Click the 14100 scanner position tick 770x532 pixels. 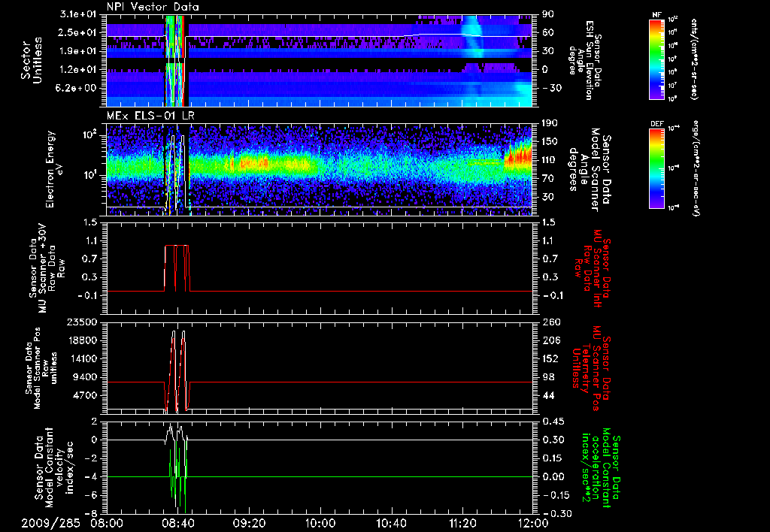[x=82, y=358]
